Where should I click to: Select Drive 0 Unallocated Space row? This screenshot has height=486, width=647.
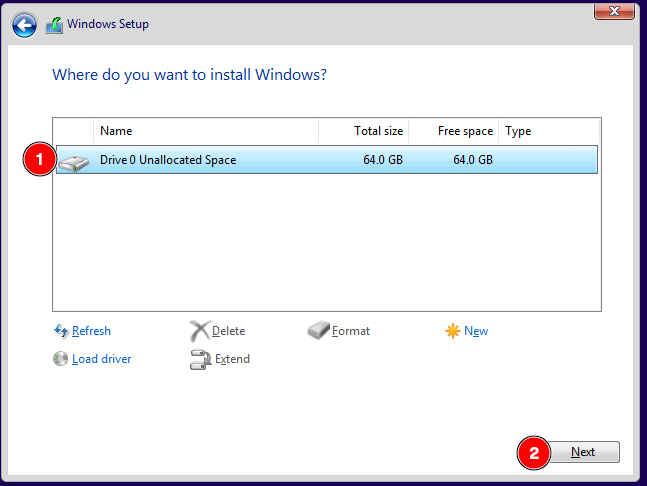pos(327,160)
